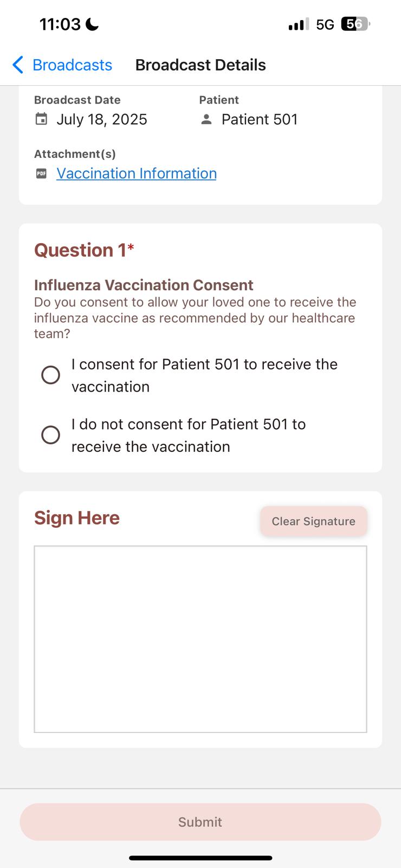Viewport: 401px width, 868px height.
Task: Tap the back chevron arrow icon
Action: pyautogui.click(x=18, y=65)
